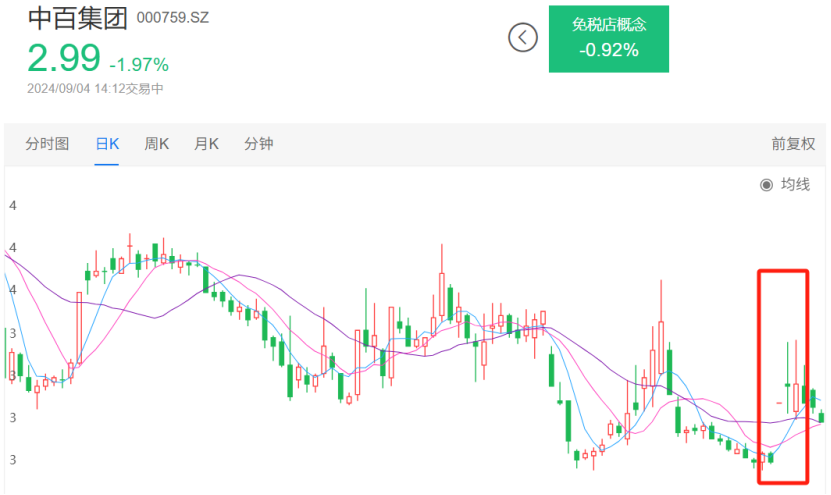Viewport: 831px width, 495px height.
Task: Choose the 分钟 tab
Action: pyautogui.click(x=259, y=144)
